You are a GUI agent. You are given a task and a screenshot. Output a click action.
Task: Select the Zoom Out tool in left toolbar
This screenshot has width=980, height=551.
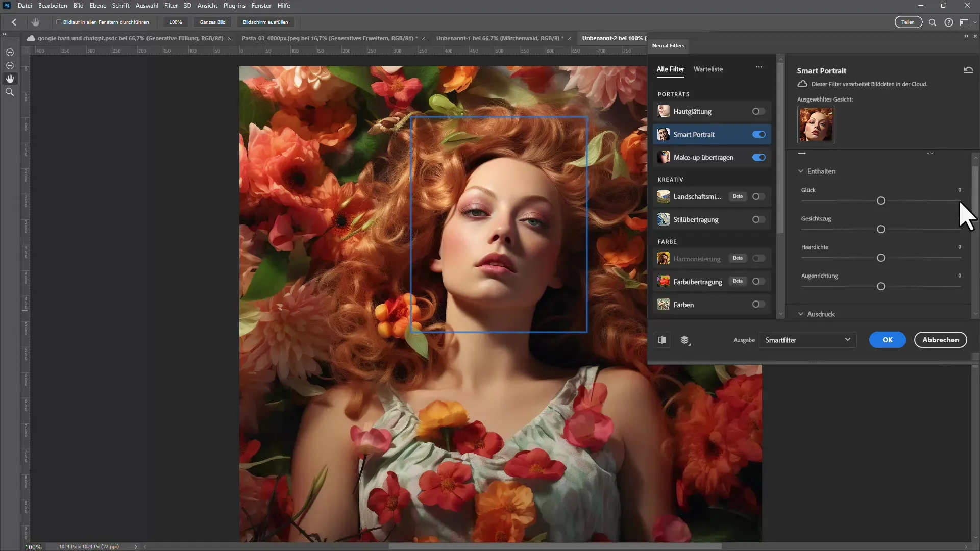click(10, 65)
